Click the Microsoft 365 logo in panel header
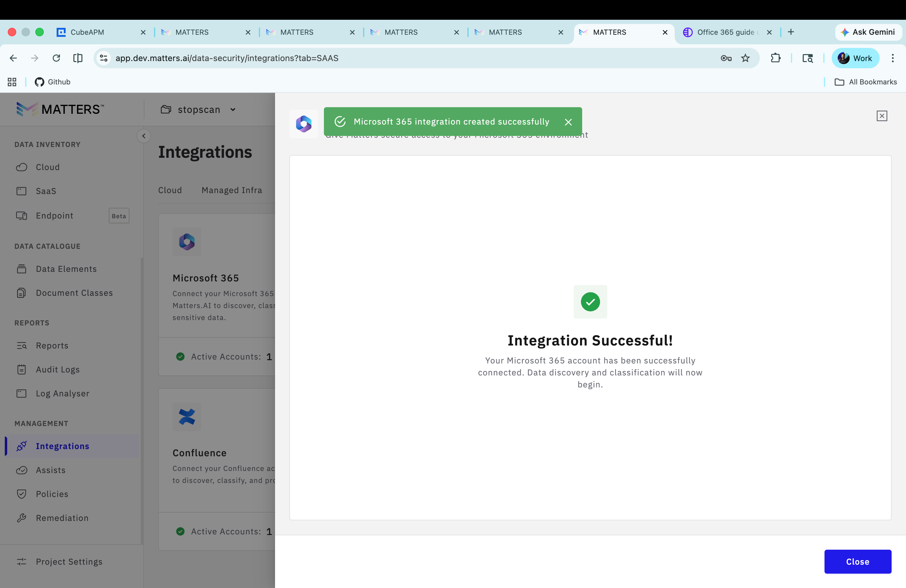 [x=304, y=124]
